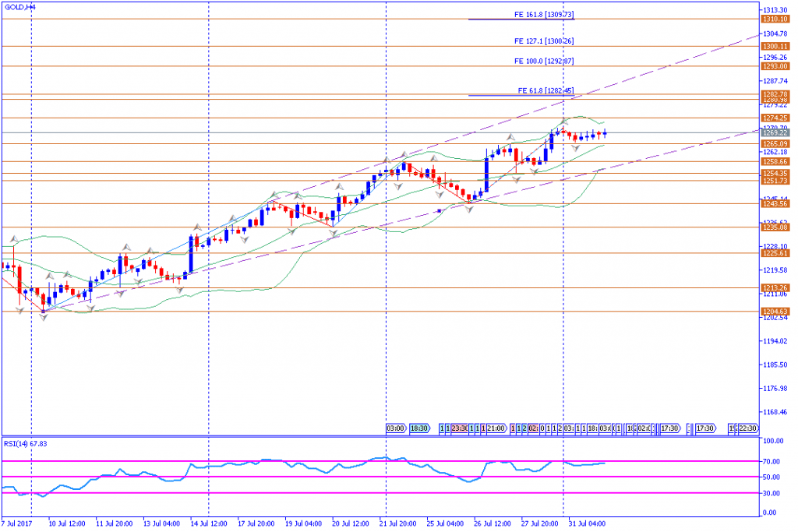Click the 13 Jul 04:00 time label
The image size is (798, 532).
(x=161, y=524)
